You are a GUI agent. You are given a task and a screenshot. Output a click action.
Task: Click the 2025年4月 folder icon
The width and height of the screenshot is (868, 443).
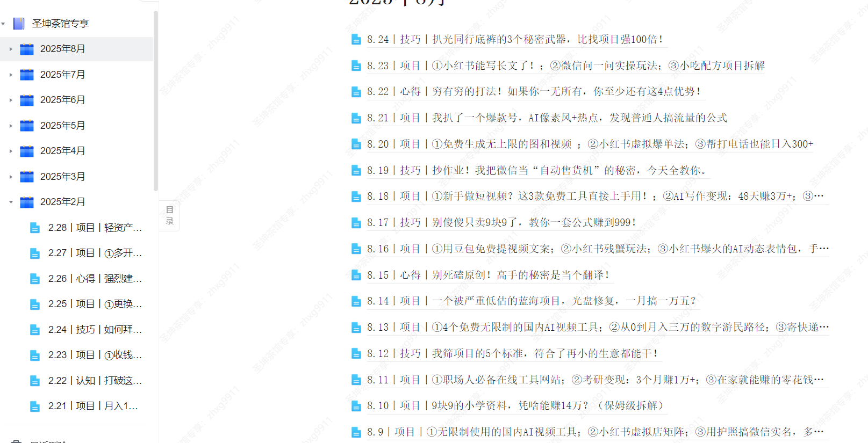(27, 151)
